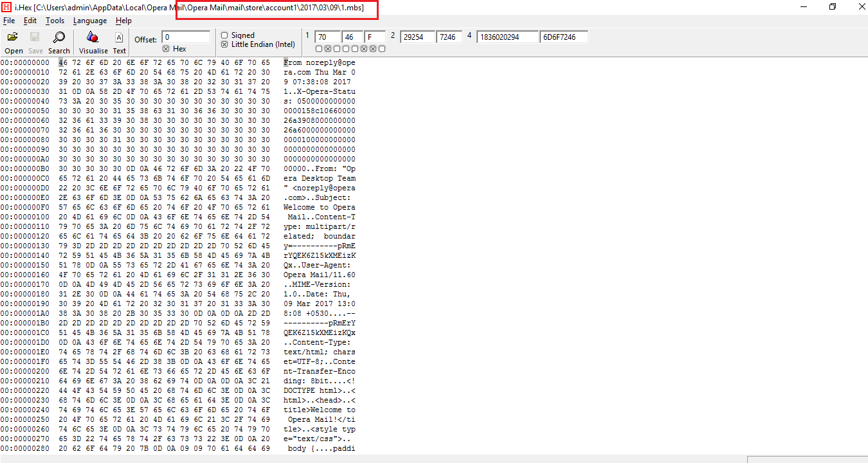Open a file with the Open toolbar icon
This screenshot has height=463, width=868.
pyautogui.click(x=13, y=37)
